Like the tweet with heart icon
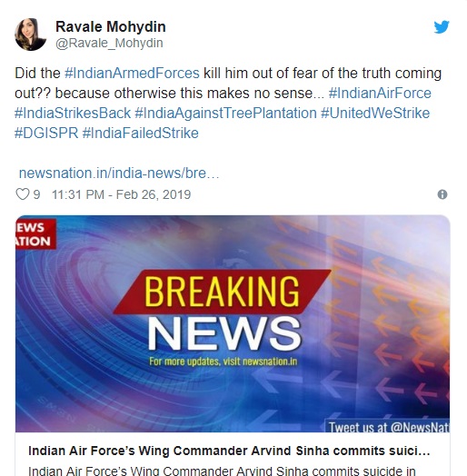Image resolution: width=467 pixels, height=476 pixels. pos(23,194)
